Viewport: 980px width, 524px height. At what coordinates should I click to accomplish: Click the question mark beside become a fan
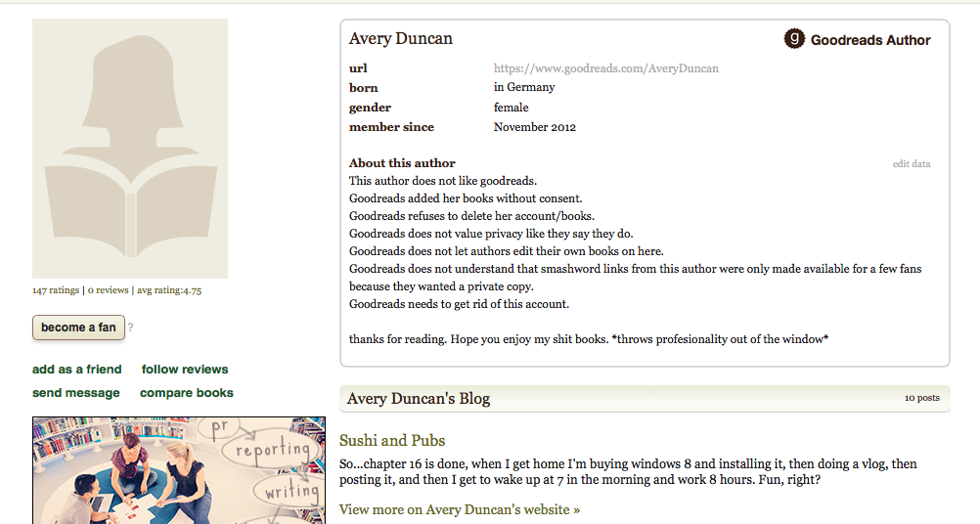(131, 327)
